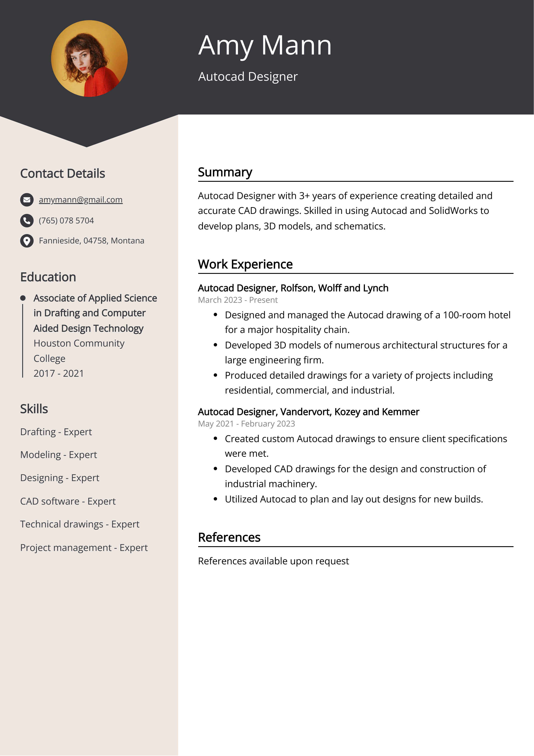
Task: Click the amymann@gmail.com email link
Action: [81, 199]
